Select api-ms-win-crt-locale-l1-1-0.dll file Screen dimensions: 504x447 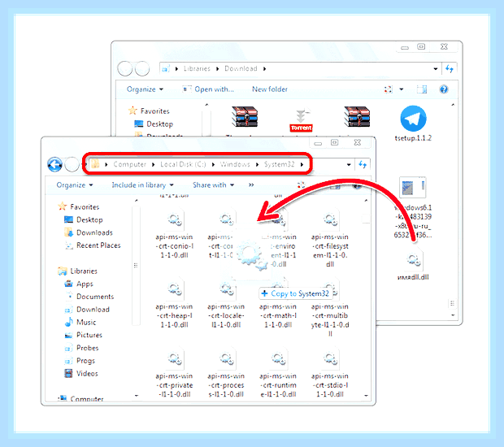click(x=226, y=304)
